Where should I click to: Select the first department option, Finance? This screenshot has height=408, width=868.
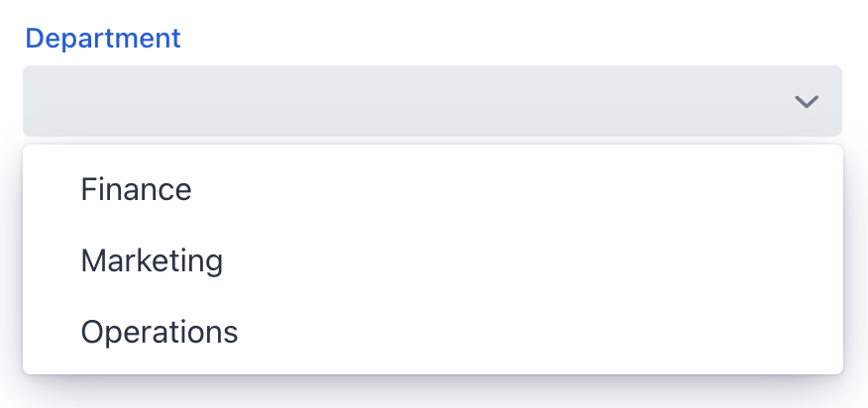137,189
